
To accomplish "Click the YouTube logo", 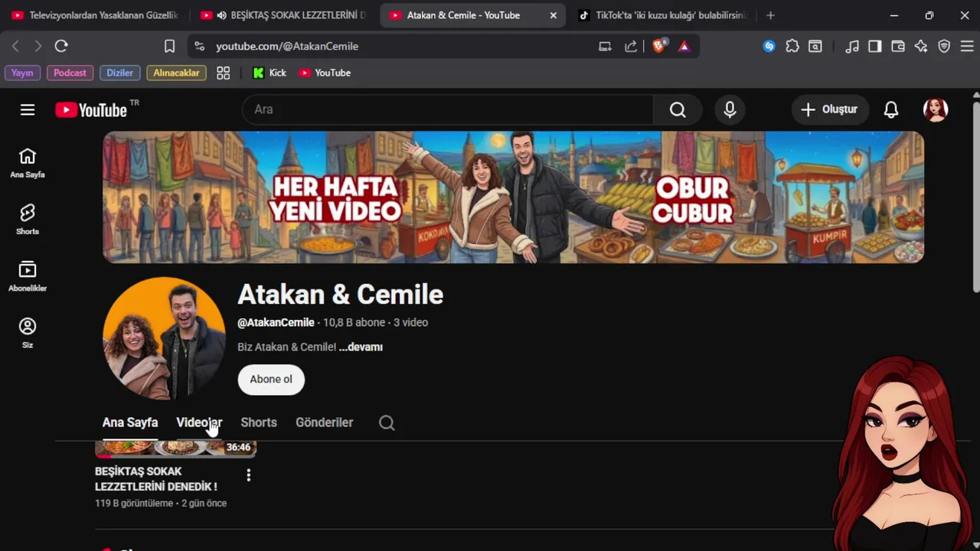I will (x=91, y=109).
